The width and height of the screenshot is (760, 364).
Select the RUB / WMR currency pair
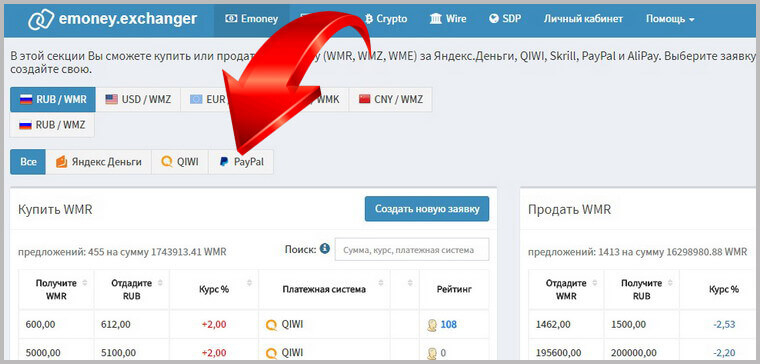pyautogui.click(x=53, y=100)
